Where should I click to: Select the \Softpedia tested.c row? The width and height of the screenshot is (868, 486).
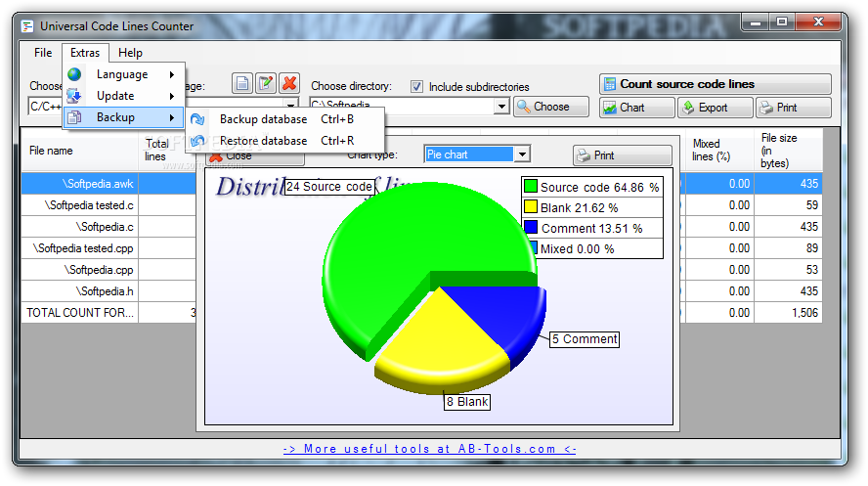81,205
